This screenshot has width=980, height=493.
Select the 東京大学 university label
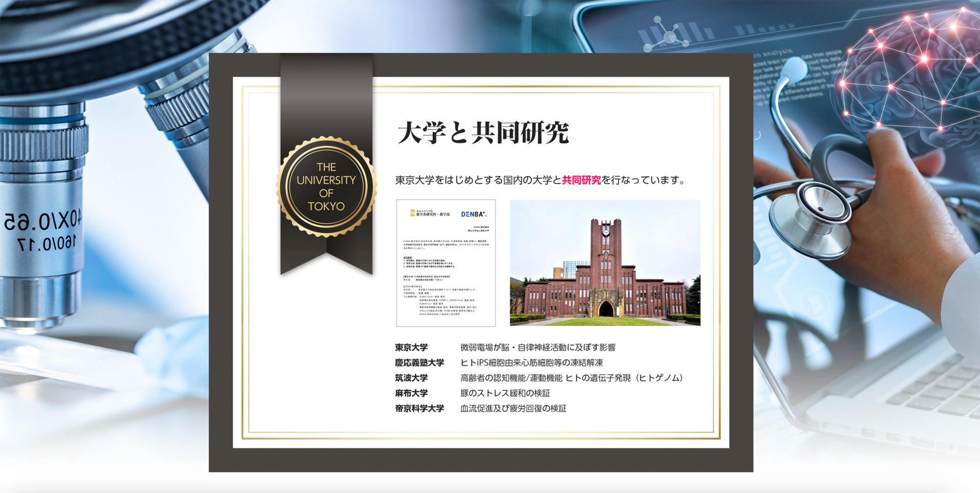(411, 347)
